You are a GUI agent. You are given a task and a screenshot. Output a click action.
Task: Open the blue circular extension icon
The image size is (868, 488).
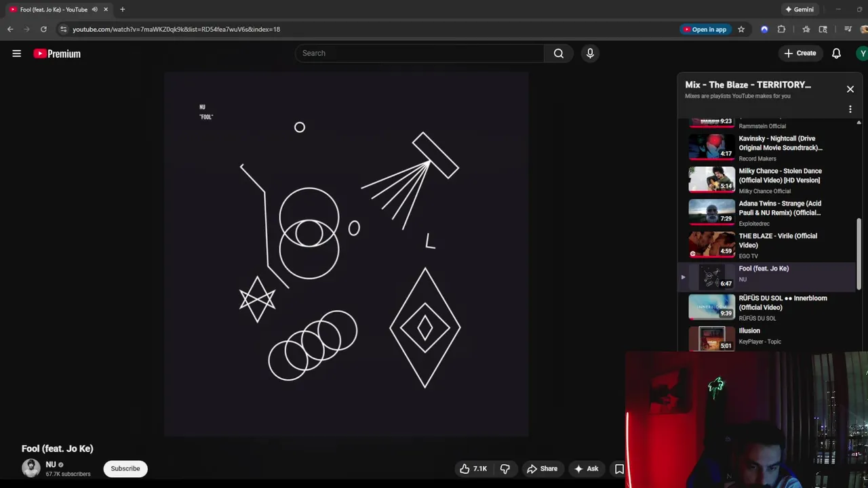pyautogui.click(x=764, y=29)
